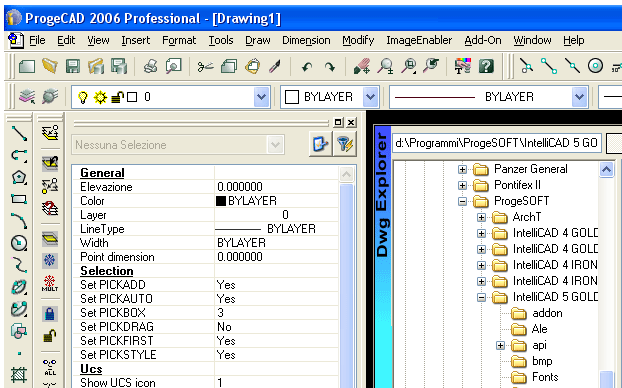Open the linetype BYLAYER dropdown

tap(579, 97)
